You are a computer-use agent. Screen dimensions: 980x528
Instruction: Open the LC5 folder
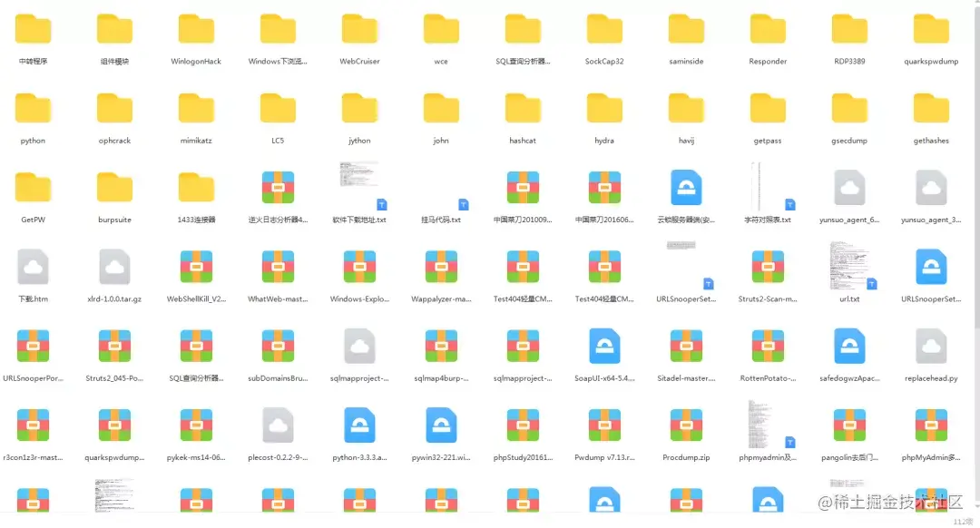coord(279,109)
